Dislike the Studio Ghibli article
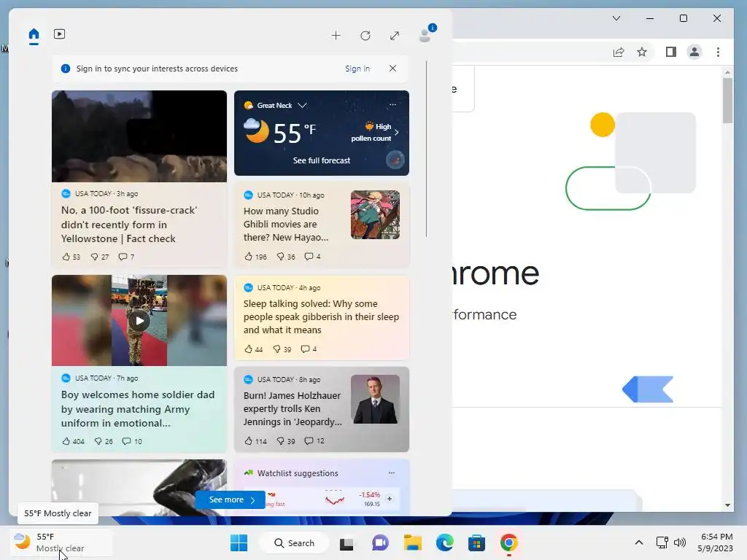747x560 pixels. (286, 257)
